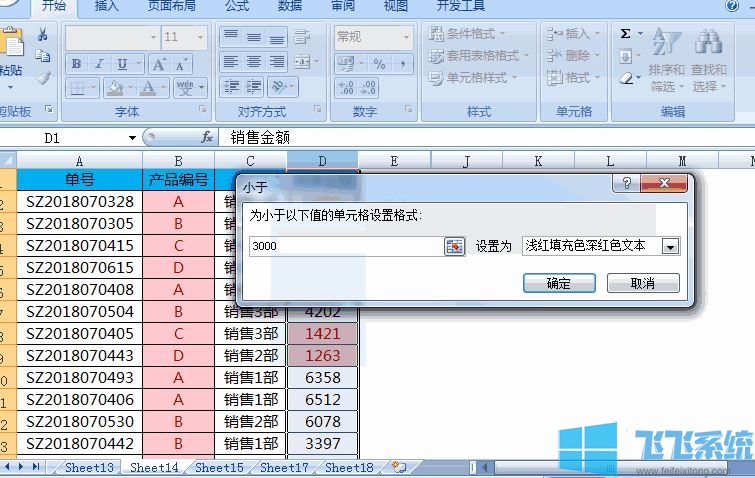Increase indent icon

[x=253, y=87]
